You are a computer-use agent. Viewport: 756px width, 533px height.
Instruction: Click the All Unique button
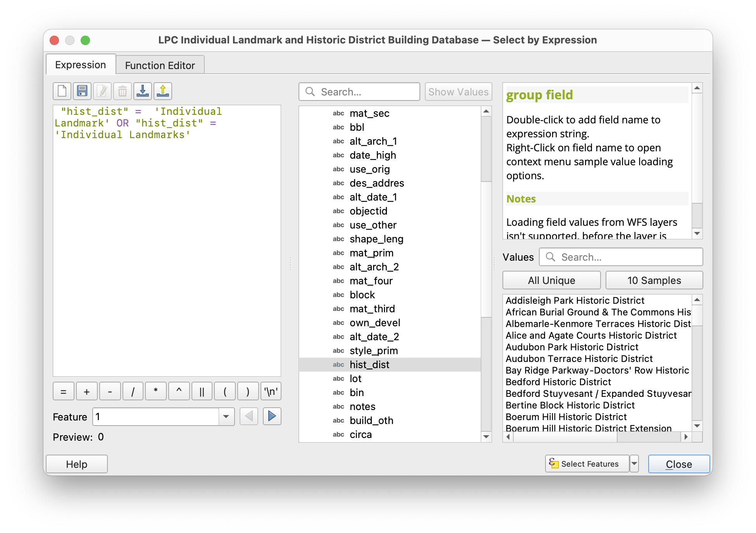click(551, 280)
